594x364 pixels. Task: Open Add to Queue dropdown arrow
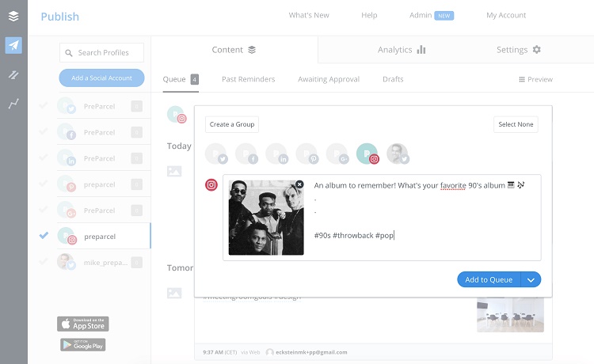coord(531,279)
